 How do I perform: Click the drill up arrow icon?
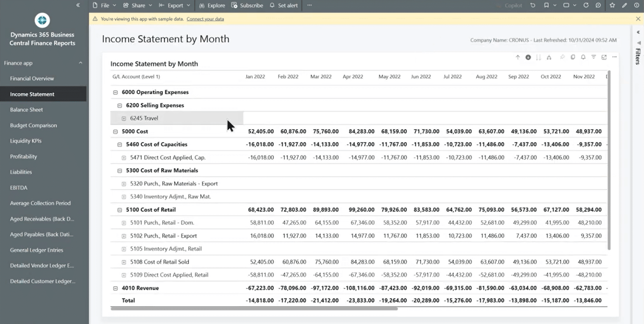point(518,57)
